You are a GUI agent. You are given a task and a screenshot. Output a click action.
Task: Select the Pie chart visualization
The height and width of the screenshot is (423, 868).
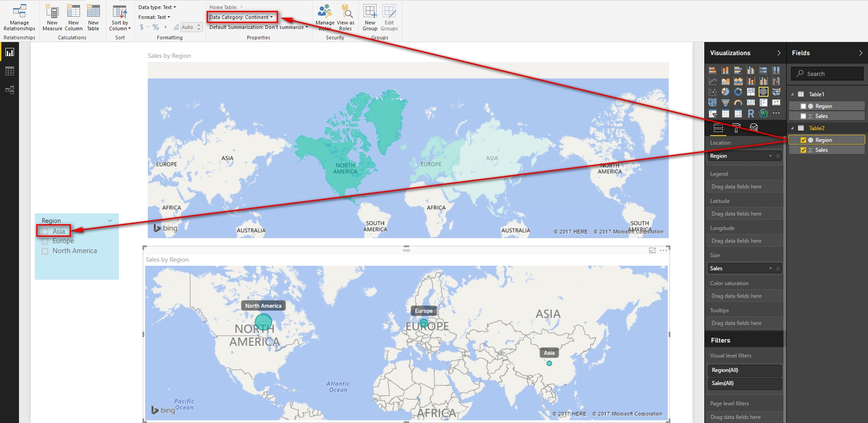click(x=725, y=92)
